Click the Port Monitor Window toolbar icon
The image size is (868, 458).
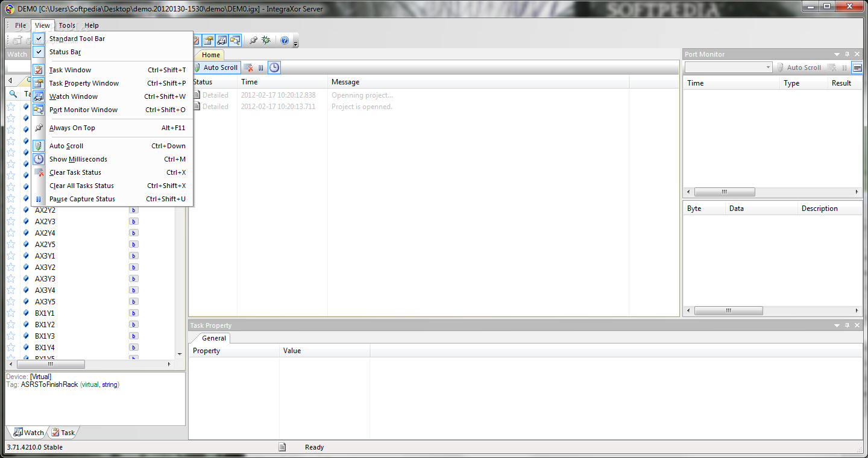coord(235,40)
